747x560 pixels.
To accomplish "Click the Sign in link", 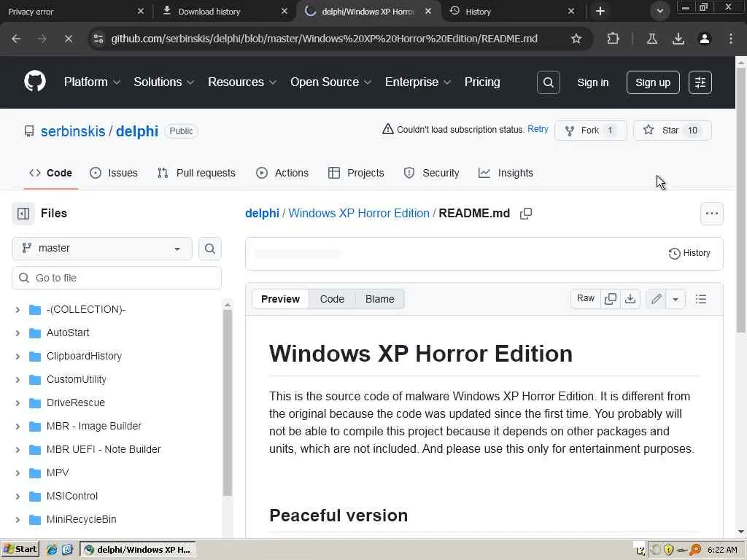I will 592,82.
